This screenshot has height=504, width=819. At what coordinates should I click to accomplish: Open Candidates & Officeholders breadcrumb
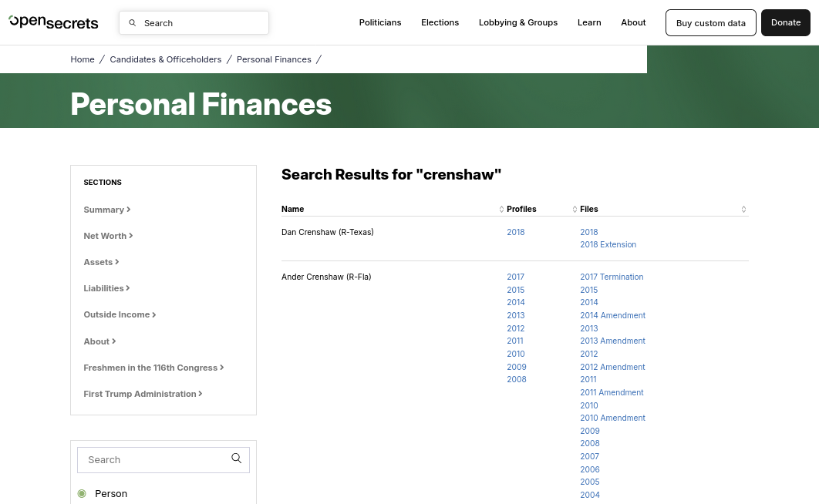tap(166, 59)
